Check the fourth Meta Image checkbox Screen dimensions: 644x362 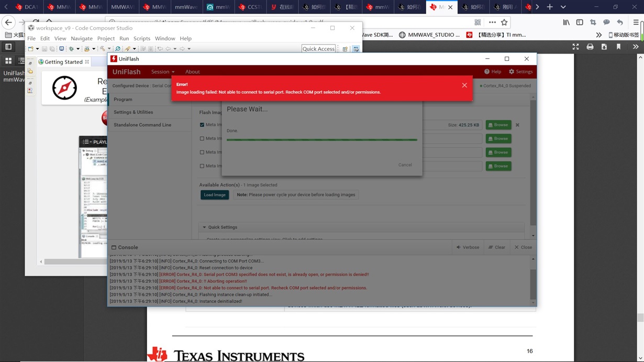(x=202, y=166)
